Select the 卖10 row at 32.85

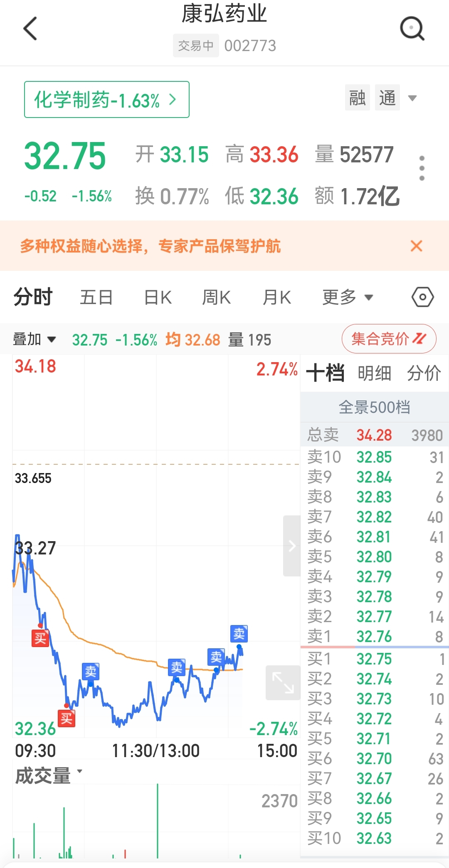tap(375, 457)
